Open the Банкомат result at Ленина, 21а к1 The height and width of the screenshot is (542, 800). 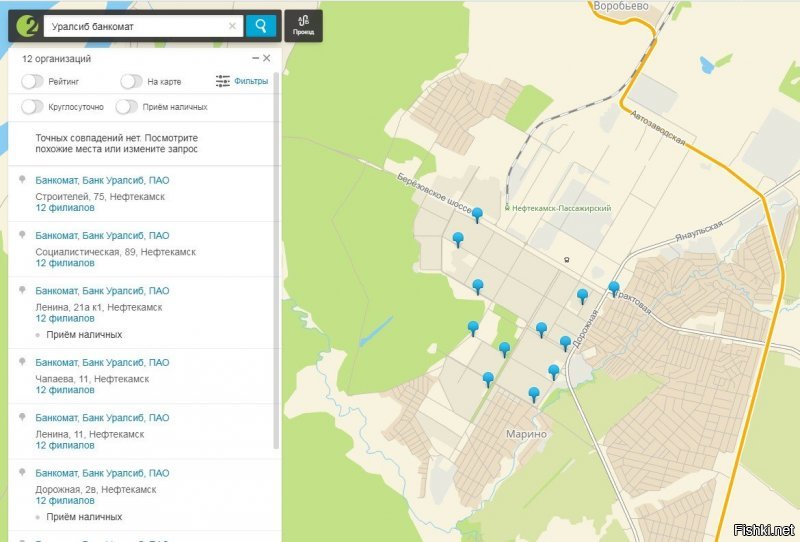102,290
